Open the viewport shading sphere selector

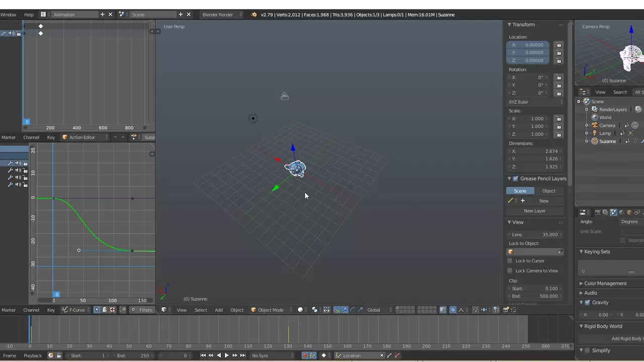click(x=302, y=310)
